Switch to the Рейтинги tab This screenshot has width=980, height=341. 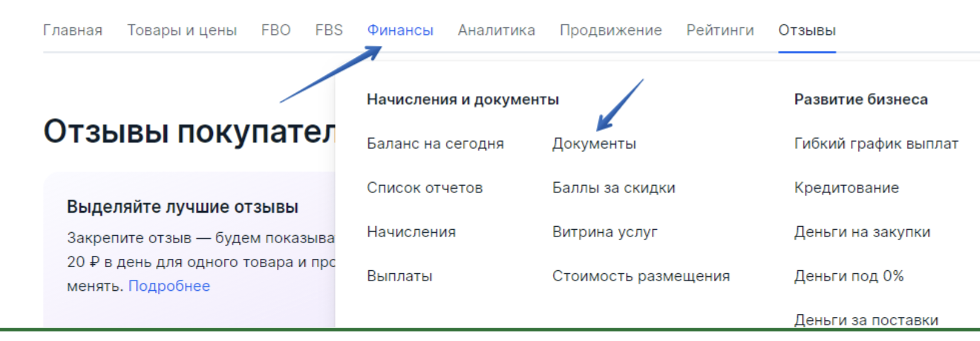[x=720, y=30]
